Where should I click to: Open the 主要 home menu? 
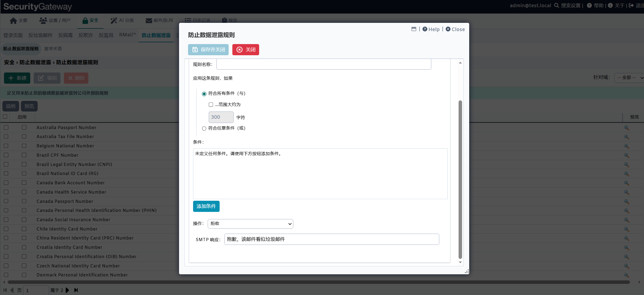19,20
